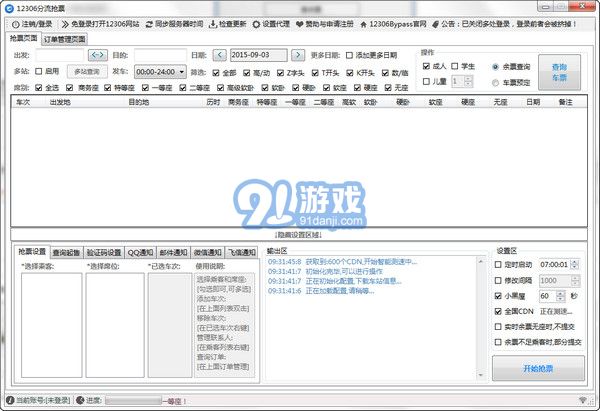600x411 pixels.
Task: Click the 目的 station input field
Action: point(160,55)
